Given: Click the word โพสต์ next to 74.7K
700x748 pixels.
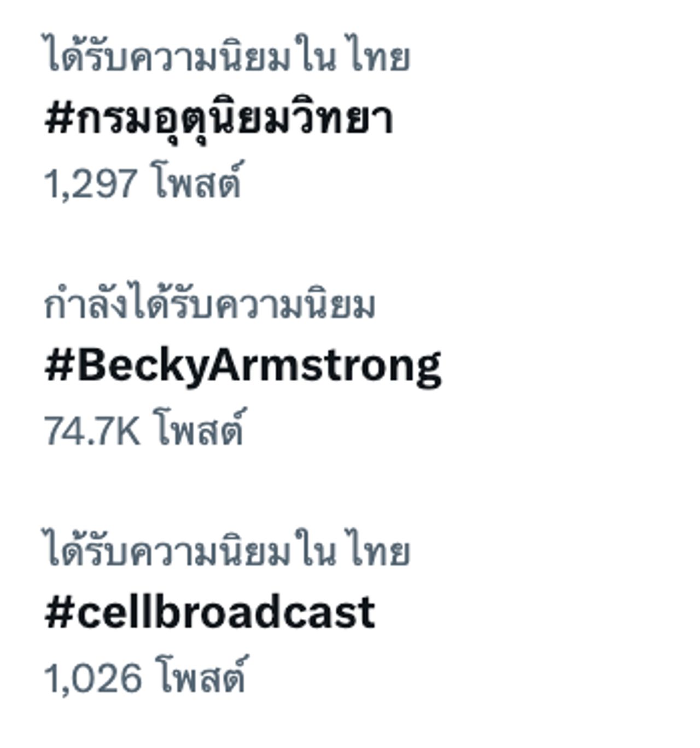Looking at the screenshot, I should (198, 429).
